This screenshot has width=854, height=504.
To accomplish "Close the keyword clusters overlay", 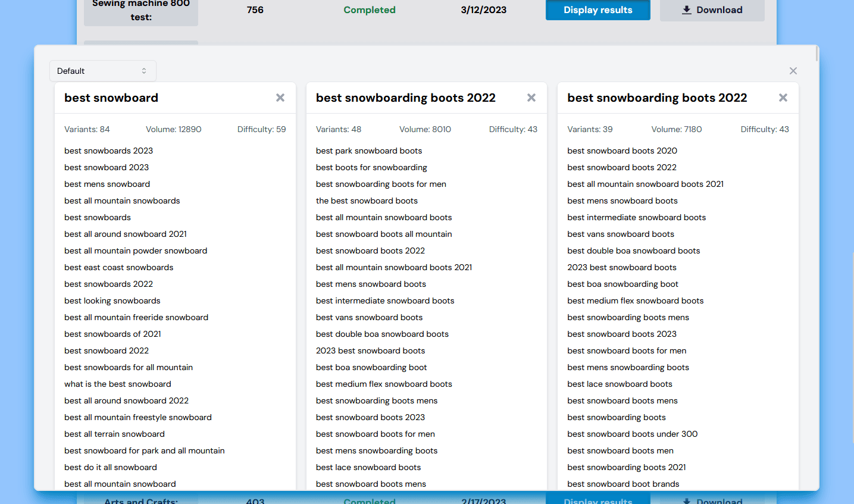I will (793, 70).
